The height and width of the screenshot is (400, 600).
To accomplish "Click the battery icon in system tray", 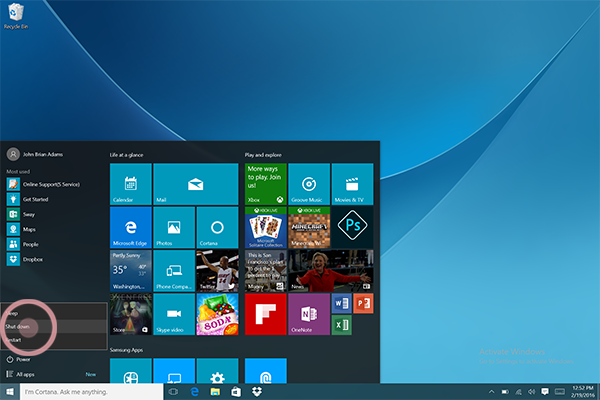I will (505, 392).
